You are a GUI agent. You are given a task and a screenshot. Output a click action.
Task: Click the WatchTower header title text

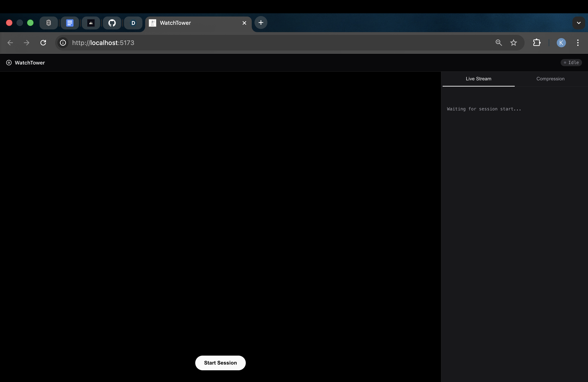(x=30, y=63)
